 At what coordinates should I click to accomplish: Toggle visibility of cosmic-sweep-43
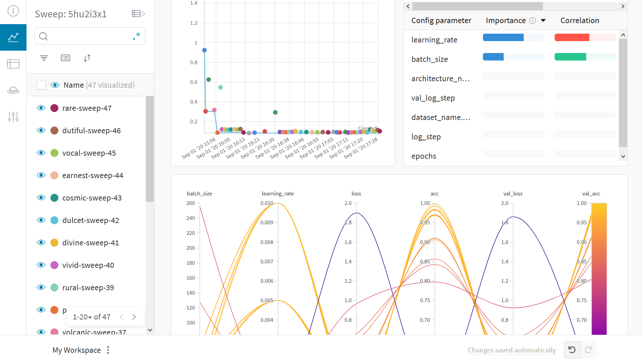point(41,198)
